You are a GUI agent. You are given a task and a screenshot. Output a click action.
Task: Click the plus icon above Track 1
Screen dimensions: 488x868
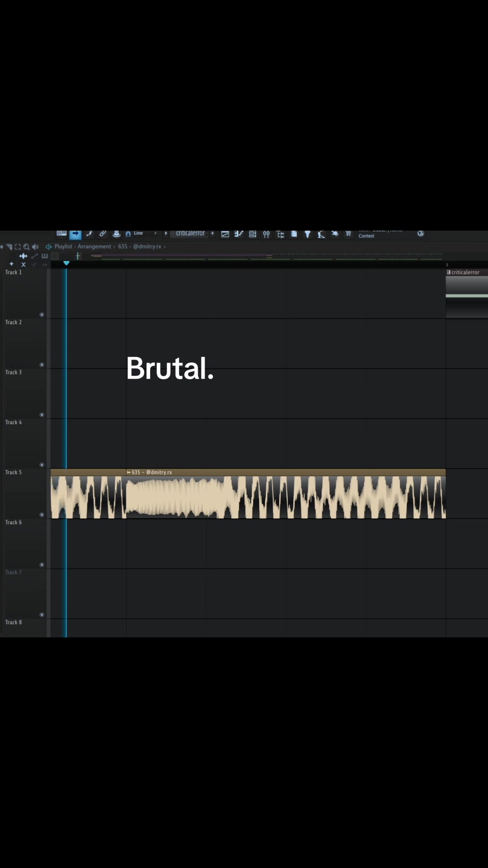tap(12, 264)
